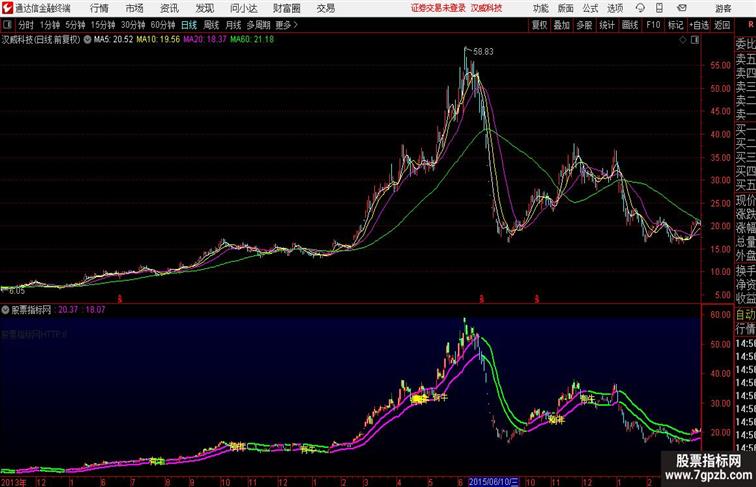Open the 发现 menu
The width and height of the screenshot is (756, 487).
tap(204, 8)
